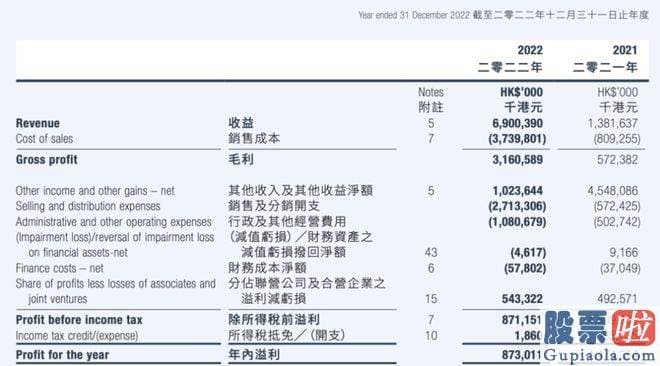Click the Year ended 31 December 2022 heading

pyautogui.click(x=414, y=16)
